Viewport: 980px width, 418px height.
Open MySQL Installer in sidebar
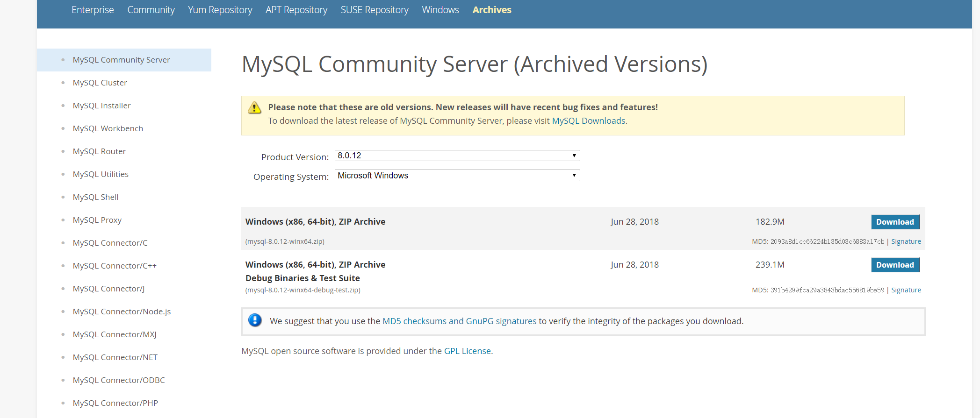[101, 106]
